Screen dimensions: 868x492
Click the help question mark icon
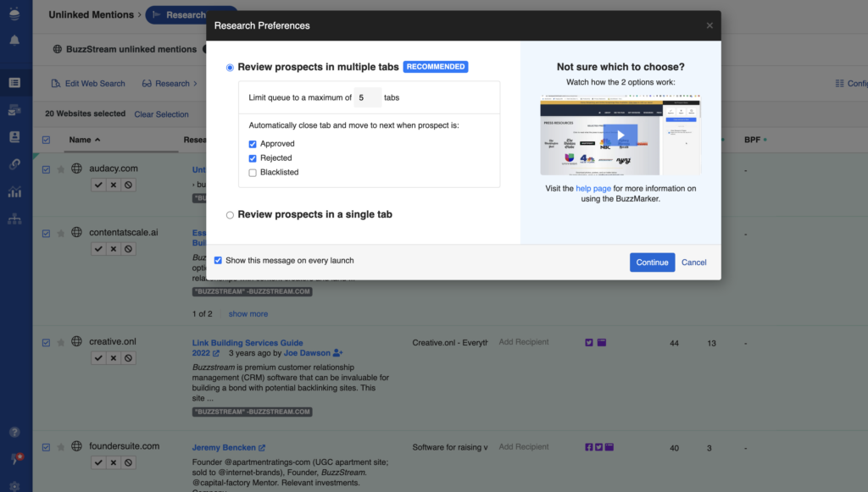[14, 431]
